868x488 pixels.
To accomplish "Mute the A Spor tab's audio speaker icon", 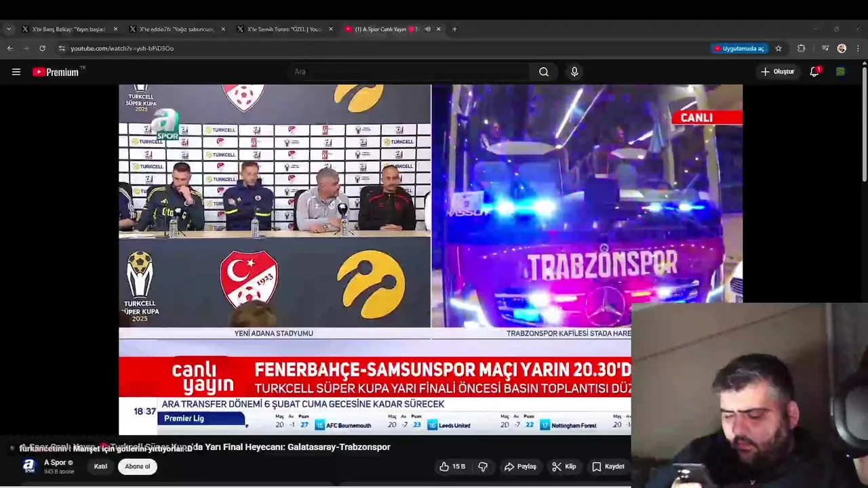I will point(427,29).
